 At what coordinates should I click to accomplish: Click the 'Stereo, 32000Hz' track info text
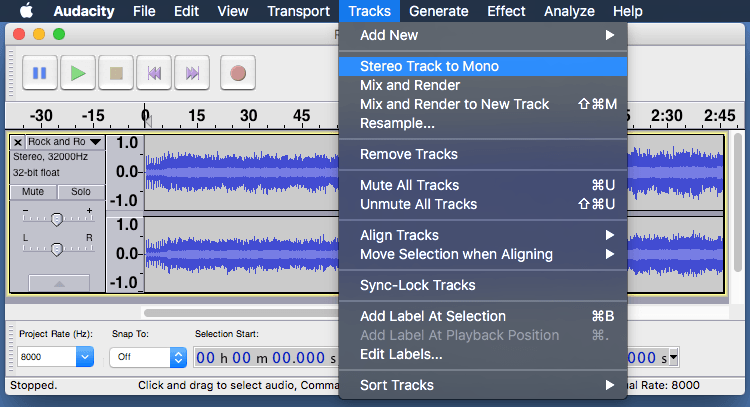pos(50,157)
